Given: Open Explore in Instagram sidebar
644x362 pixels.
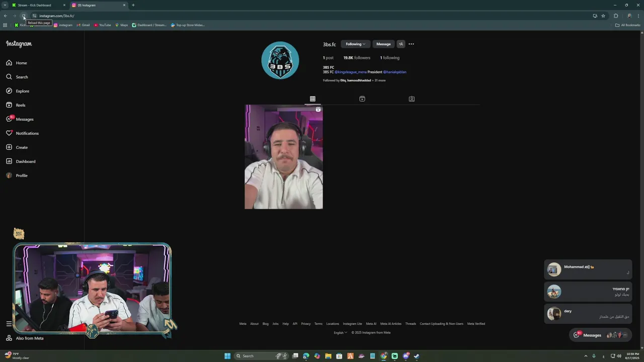Looking at the screenshot, I should [x=18, y=91].
